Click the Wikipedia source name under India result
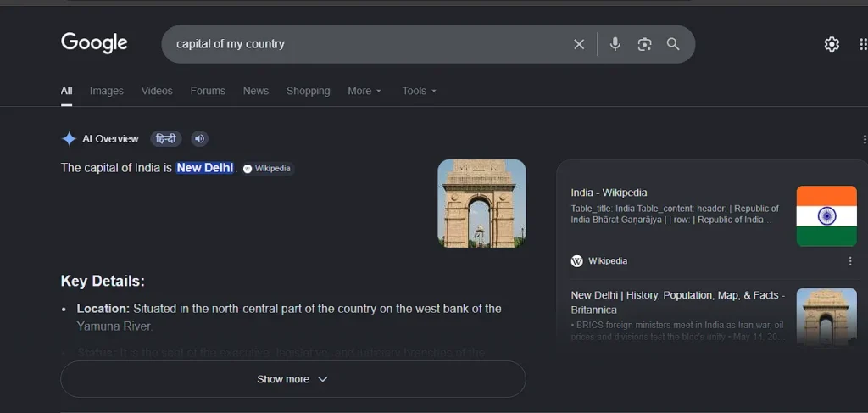 tap(608, 260)
